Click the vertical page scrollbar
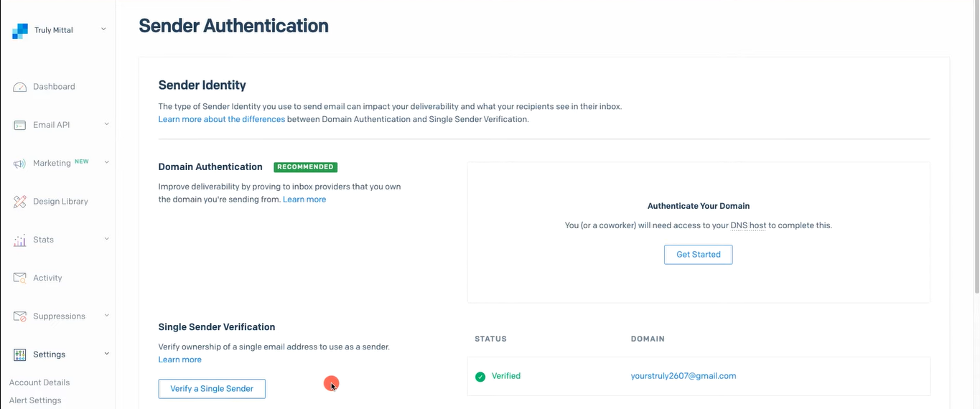This screenshot has height=409, width=980. point(976,147)
